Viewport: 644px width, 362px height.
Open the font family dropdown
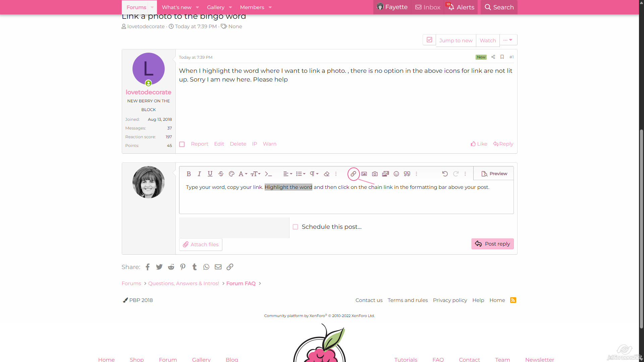pyautogui.click(x=243, y=174)
